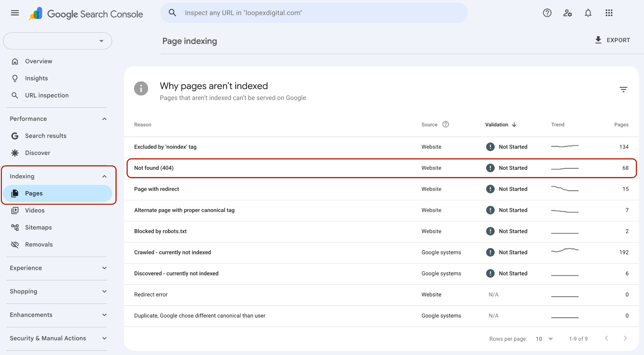
Task: Click the 134 pages count
Action: click(x=624, y=147)
